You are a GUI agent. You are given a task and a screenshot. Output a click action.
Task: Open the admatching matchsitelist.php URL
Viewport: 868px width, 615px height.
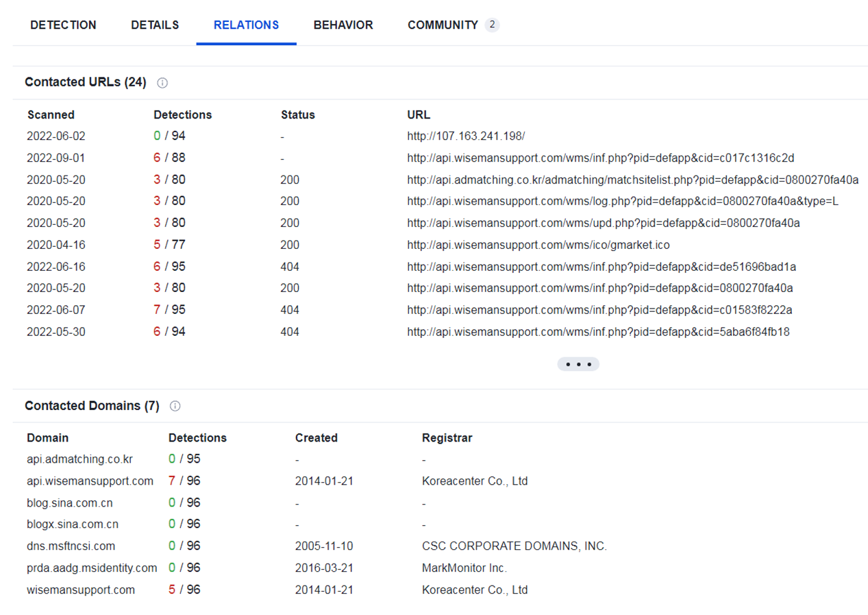click(x=632, y=180)
